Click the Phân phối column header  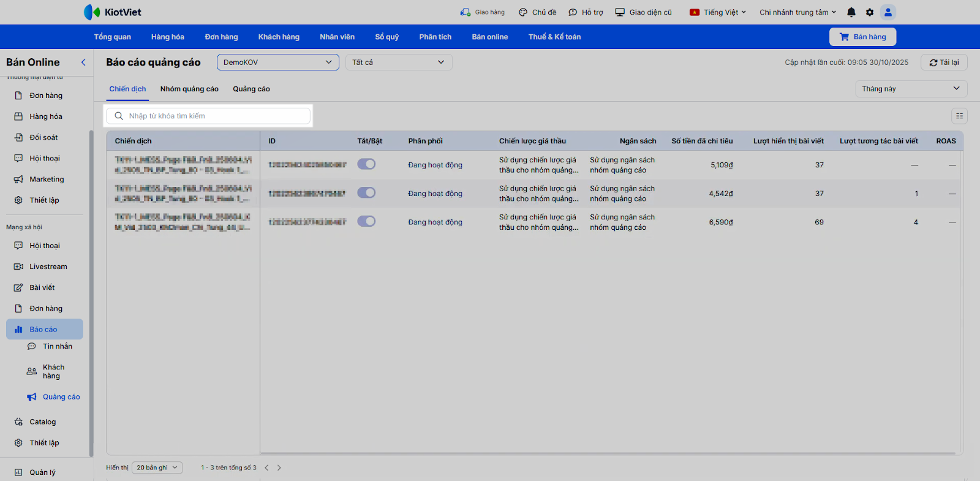[x=425, y=141]
